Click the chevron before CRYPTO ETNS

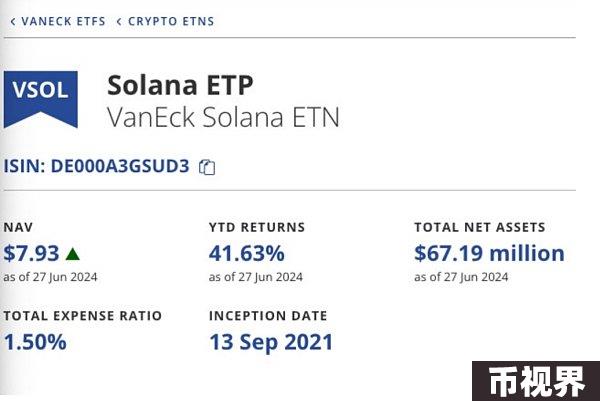click(x=119, y=21)
